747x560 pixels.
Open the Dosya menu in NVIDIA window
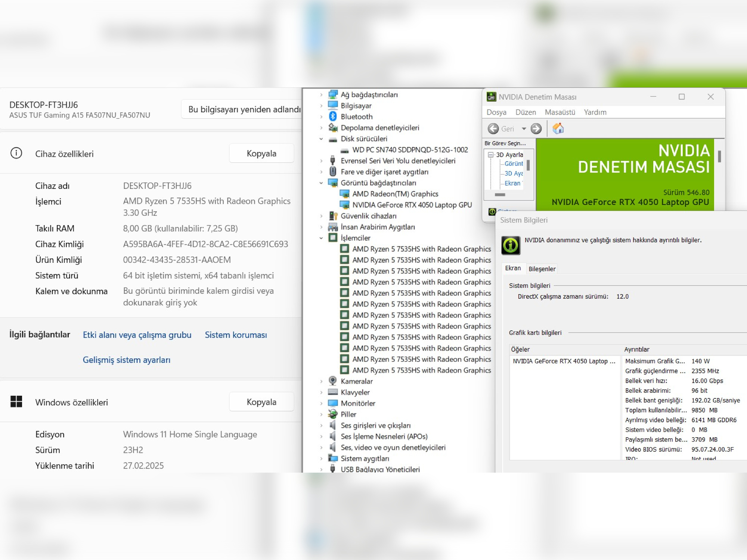click(496, 112)
